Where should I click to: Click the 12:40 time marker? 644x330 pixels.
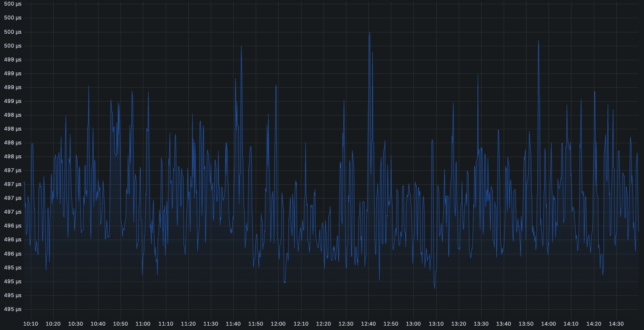368,324
